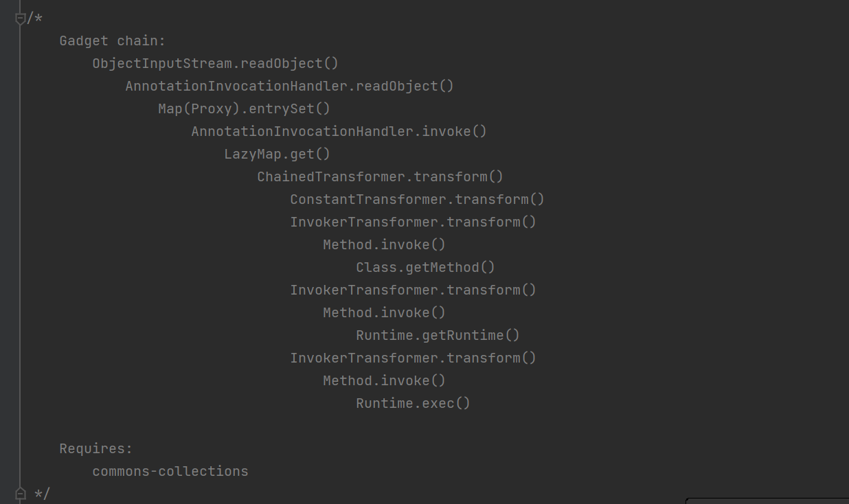The image size is (849, 504).
Task: Click the opening /* comment token
Action: coord(34,19)
